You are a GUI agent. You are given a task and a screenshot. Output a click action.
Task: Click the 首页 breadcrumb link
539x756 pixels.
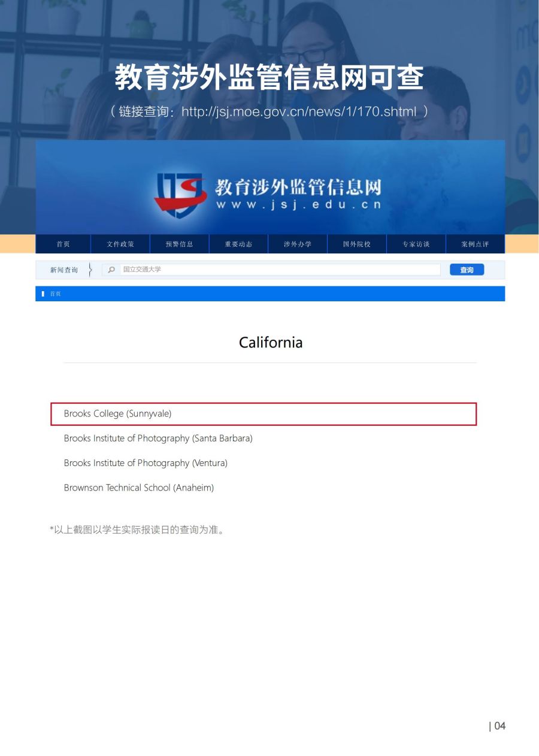(55, 294)
